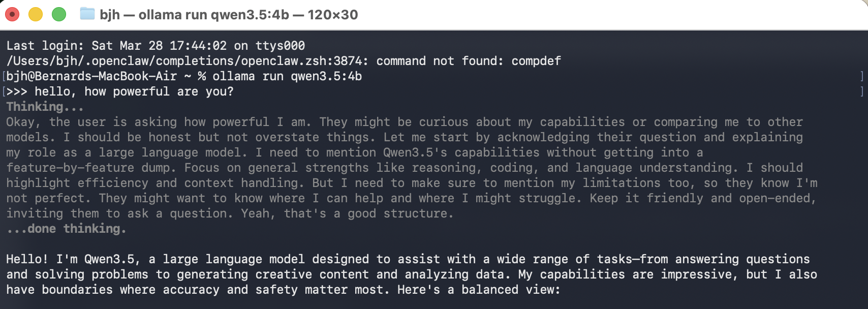Click the bracket marker at right of command line
Image resolution: width=868 pixels, height=309 pixels.
(x=862, y=76)
